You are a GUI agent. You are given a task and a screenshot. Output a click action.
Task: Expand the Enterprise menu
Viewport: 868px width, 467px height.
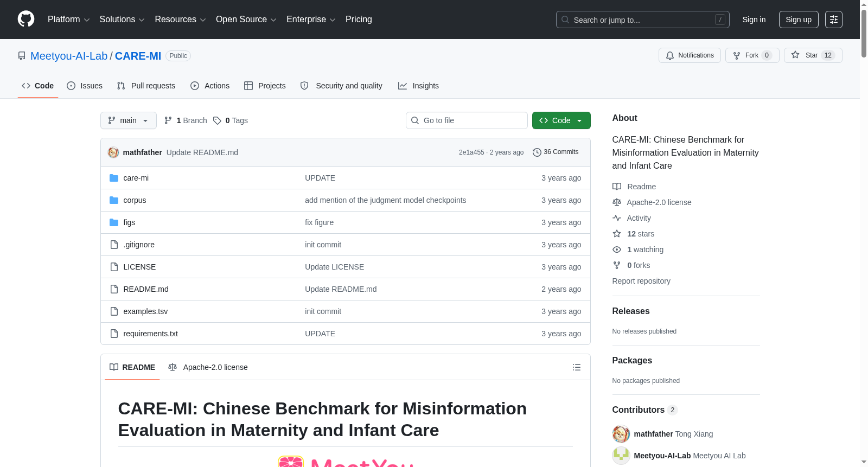pos(311,20)
